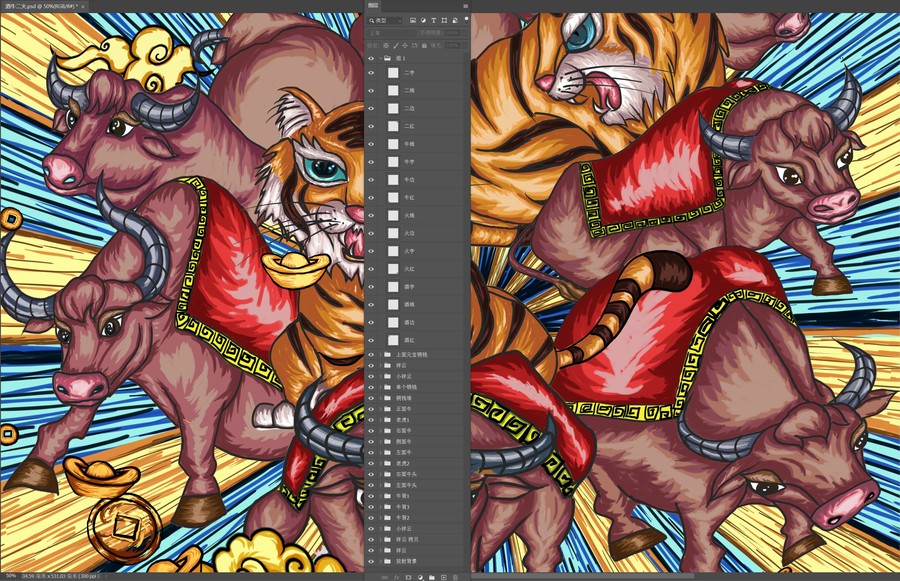Lock image pixels brush icon
This screenshot has width=900, height=581.
click(x=395, y=45)
